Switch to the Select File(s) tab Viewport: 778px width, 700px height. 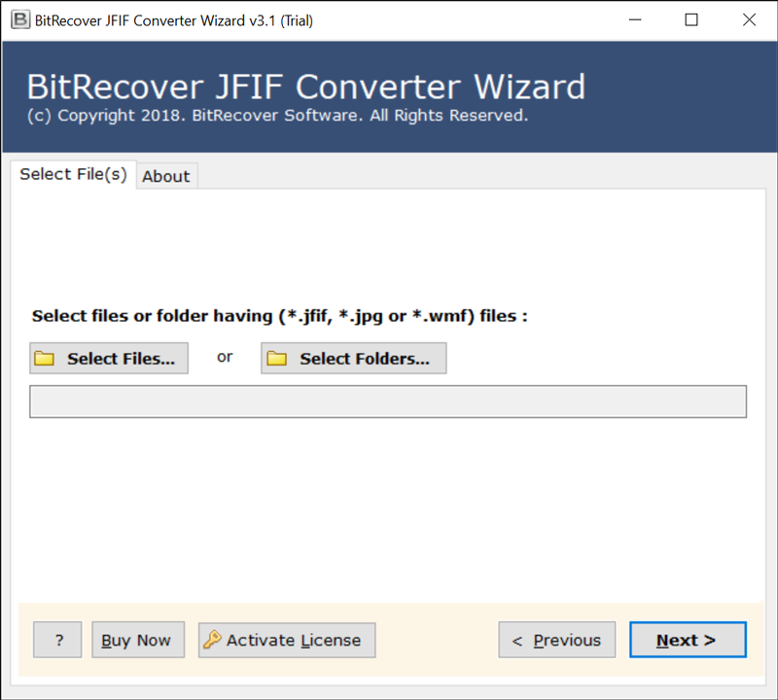(x=73, y=174)
